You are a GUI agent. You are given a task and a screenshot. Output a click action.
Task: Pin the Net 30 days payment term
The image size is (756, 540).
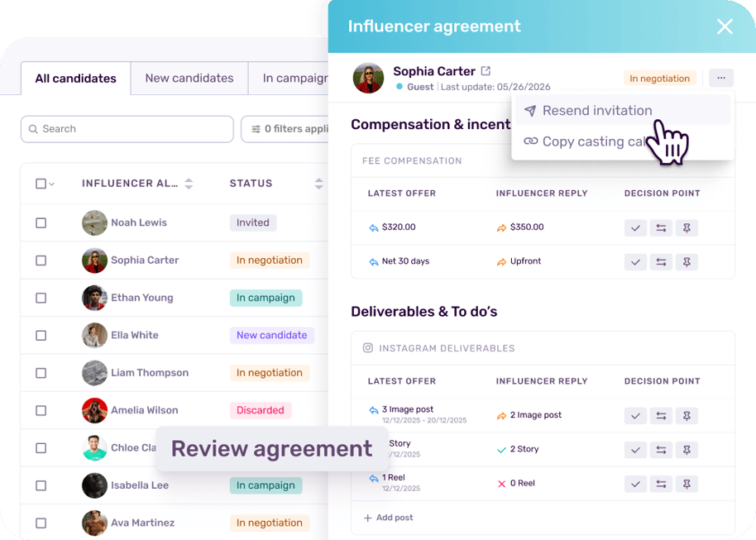click(687, 262)
